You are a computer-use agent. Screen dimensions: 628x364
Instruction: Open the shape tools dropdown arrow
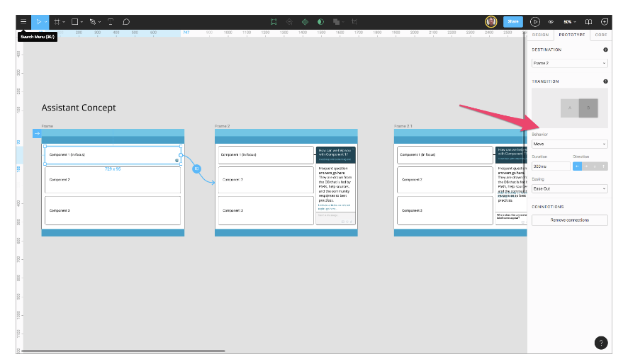coord(82,22)
